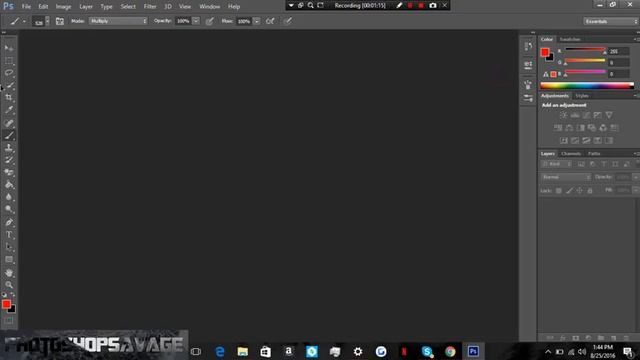This screenshot has width=640, height=360.
Task: Add Brightness/Contrast adjustment
Action: coord(564,116)
